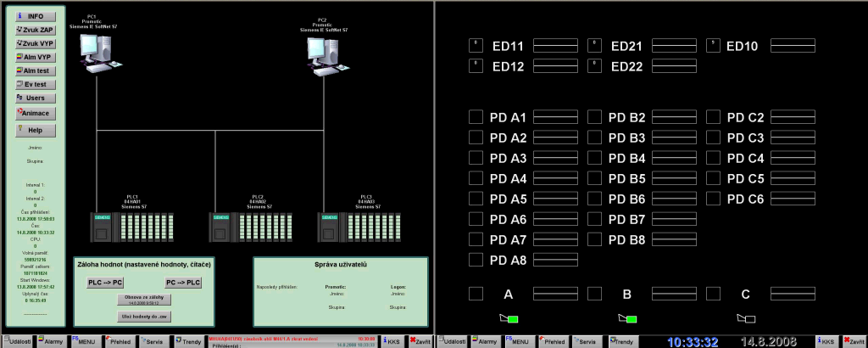Click the empty indicator under section C
This screenshot has width=868, height=348.
click(745, 319)
